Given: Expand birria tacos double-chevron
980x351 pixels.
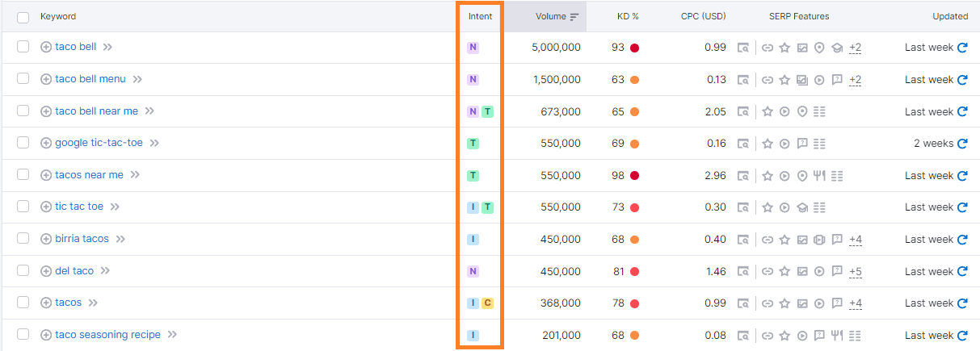Looking at the screenshot, I should [120, 239].
